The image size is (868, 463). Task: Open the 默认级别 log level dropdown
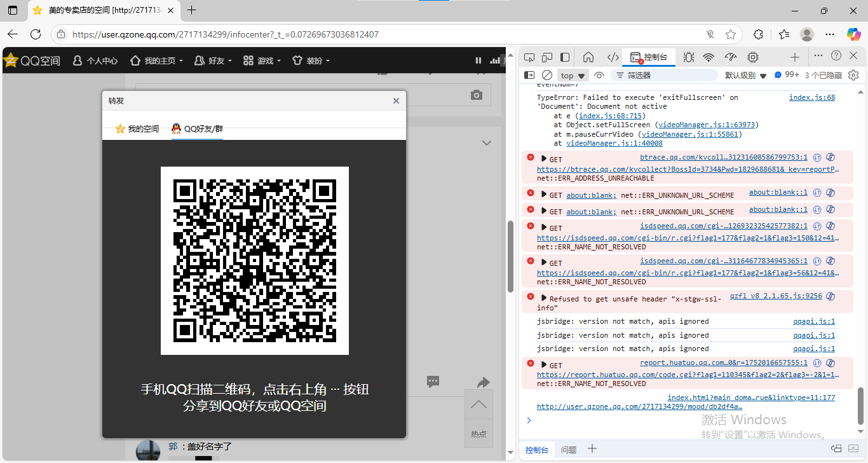[x=746, y=75]
